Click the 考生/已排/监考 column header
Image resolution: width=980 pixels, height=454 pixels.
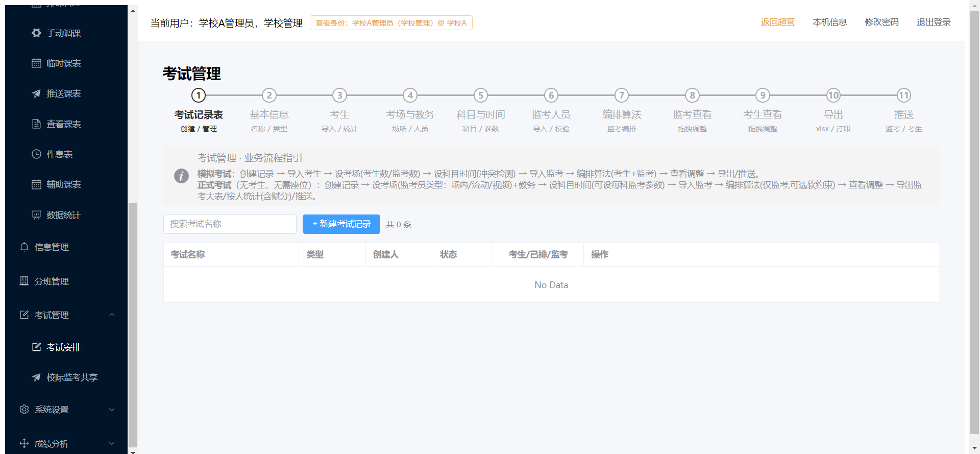(538, 254)
